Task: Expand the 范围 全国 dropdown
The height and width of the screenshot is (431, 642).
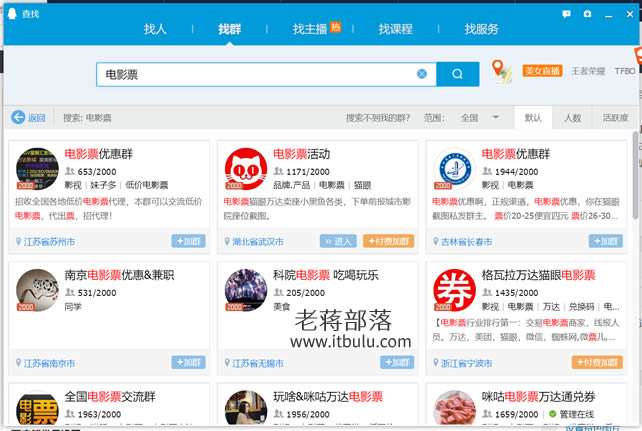Action: (479, 118)
